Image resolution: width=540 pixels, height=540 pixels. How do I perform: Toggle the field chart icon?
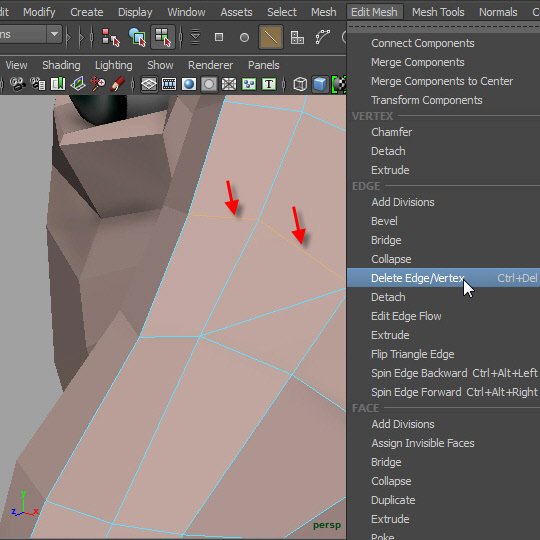229,84
